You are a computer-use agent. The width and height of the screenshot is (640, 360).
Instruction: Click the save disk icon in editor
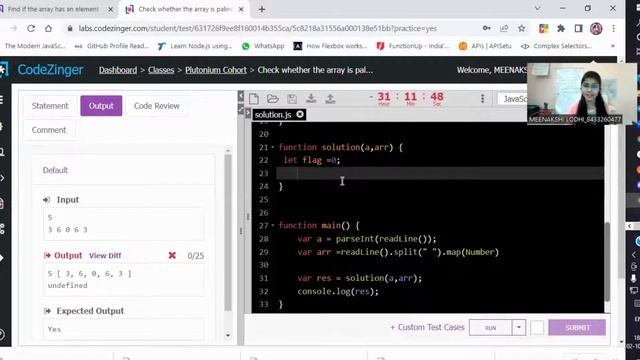coord(292,98)
